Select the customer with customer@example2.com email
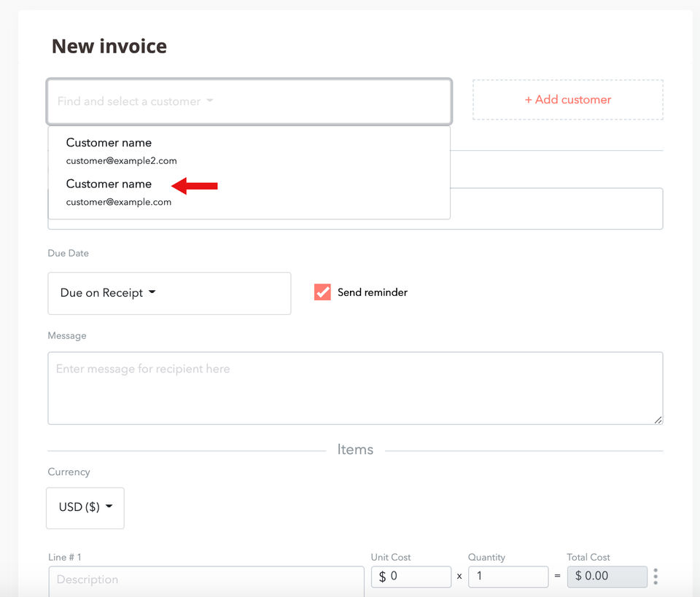 (x=249, y=152)
